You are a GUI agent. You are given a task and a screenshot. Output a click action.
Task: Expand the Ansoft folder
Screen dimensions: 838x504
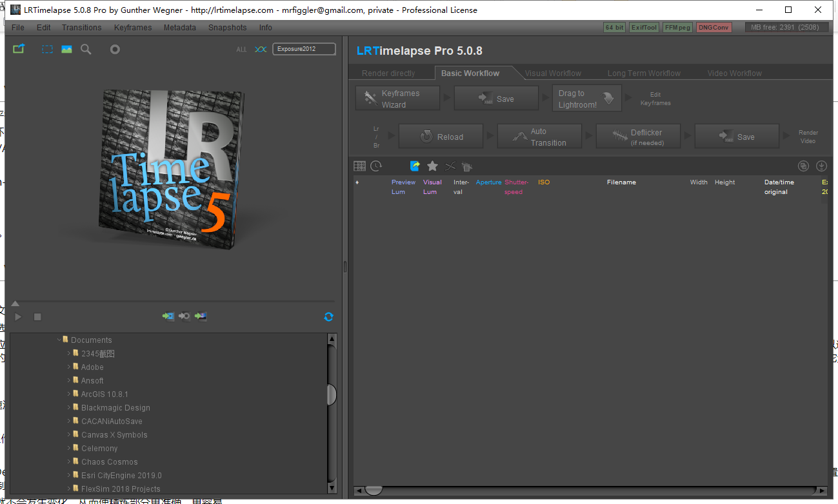pyautogui.click(x=69, y=380)
